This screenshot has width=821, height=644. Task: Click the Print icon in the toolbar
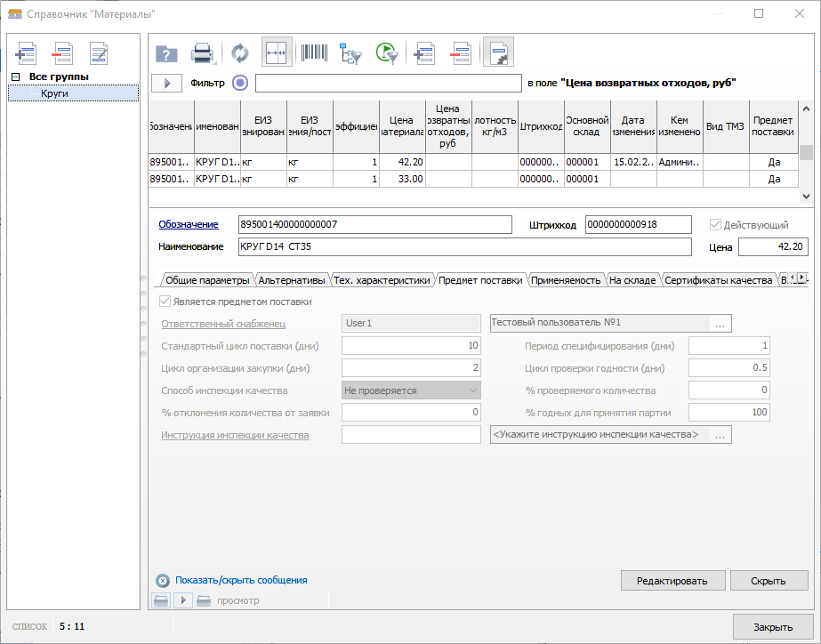pos(203,53)
